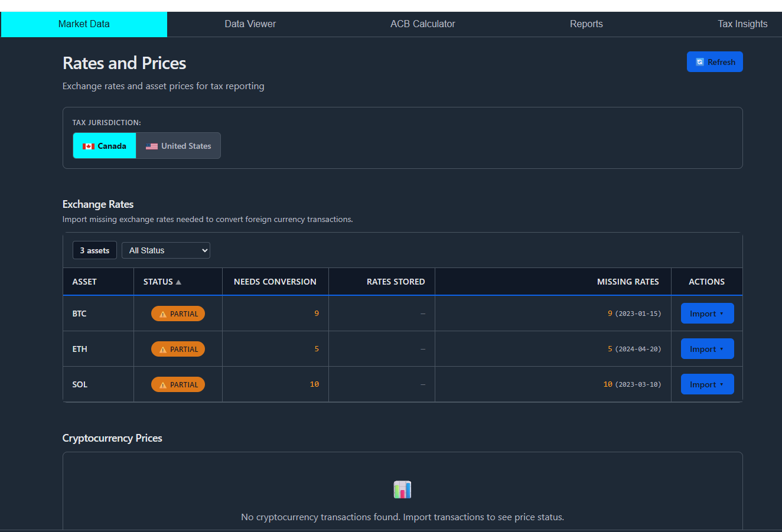Click Import for ETH missing rates
782x532 pixels.
coord(707,348)
